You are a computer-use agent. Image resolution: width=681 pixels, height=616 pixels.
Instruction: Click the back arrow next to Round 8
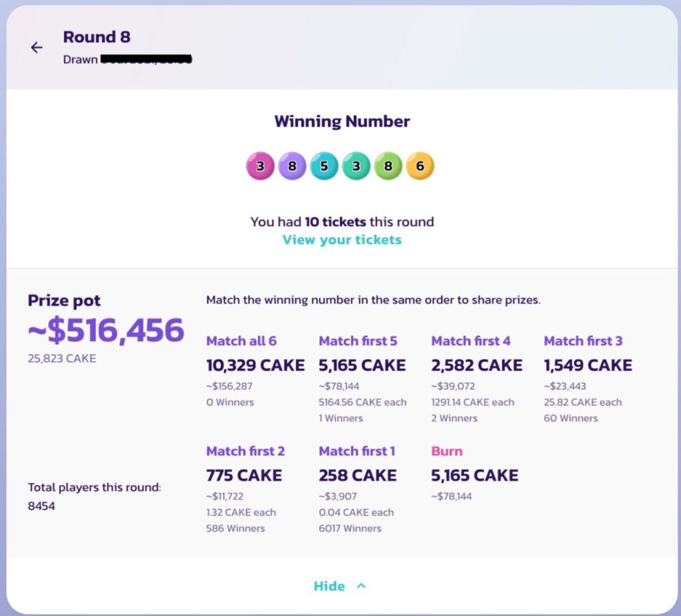click(37, 47)
